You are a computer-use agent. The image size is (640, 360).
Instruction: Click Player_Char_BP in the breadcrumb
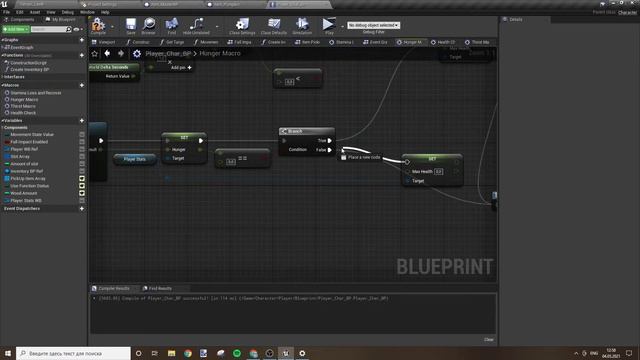pos(168,53)
